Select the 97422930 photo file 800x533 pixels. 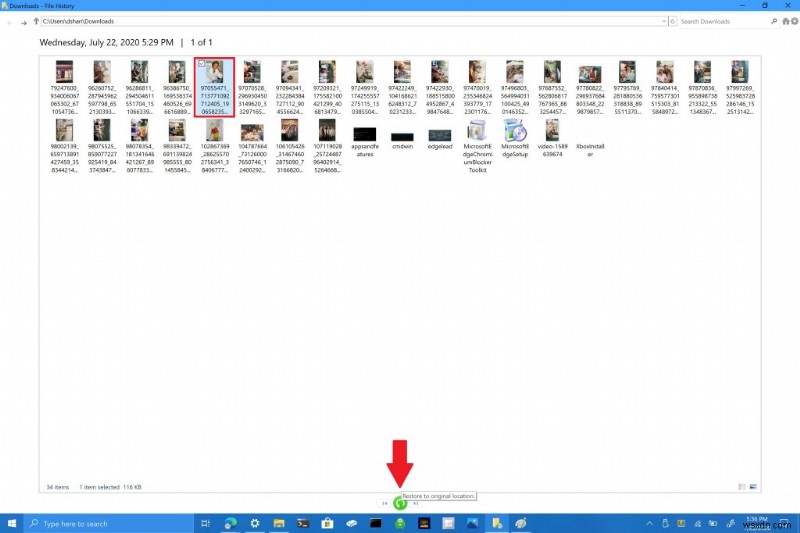440,87
